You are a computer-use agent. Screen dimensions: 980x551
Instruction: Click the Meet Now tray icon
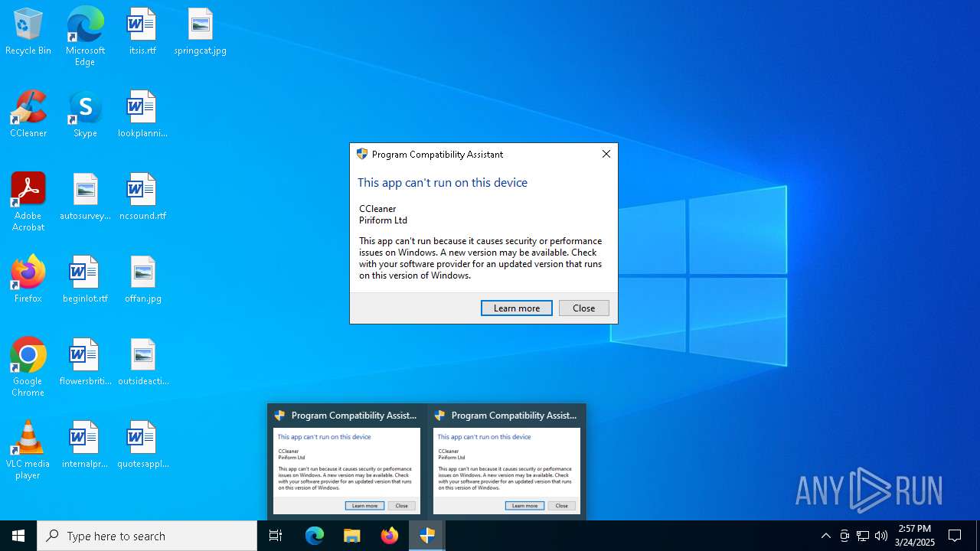point(844,536)
